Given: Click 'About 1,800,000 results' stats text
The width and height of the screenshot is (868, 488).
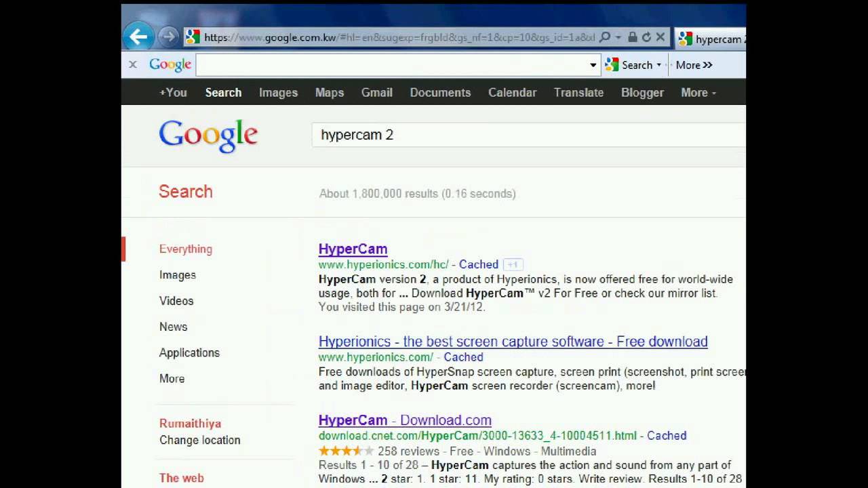Looking at the screenshot, I should pos(417,193).
